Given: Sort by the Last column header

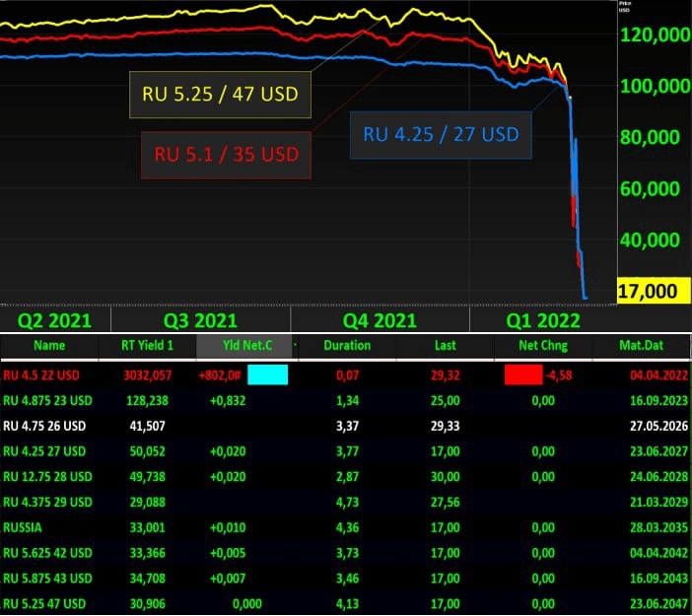Looking at the screenshot, I should (445, 346).
